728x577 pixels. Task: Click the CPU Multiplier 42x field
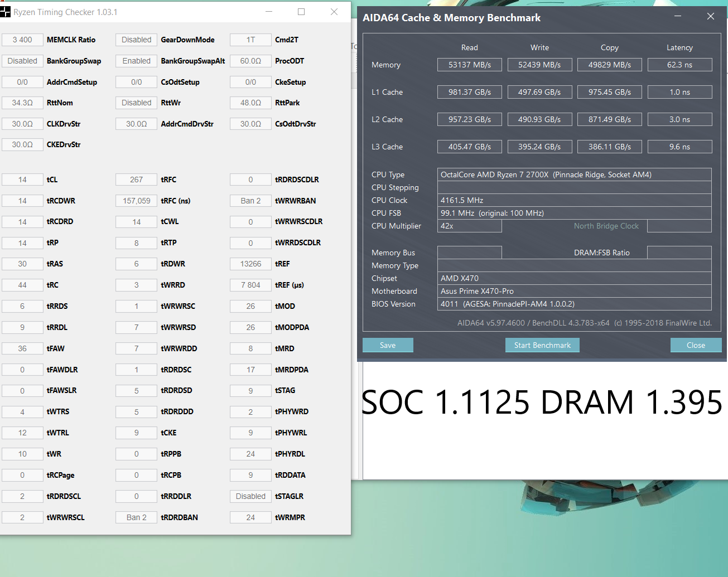tap(470, 226)
